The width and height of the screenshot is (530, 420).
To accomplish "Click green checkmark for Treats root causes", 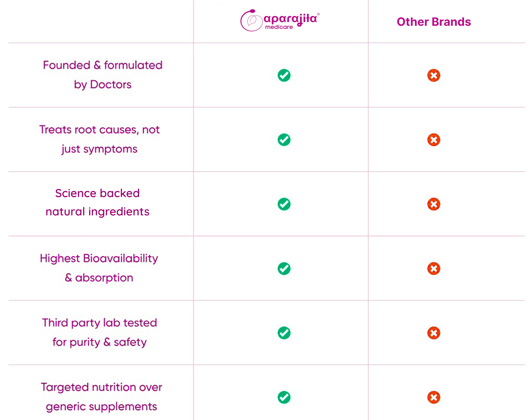I will pyautogui.click(x=284, y=140).
